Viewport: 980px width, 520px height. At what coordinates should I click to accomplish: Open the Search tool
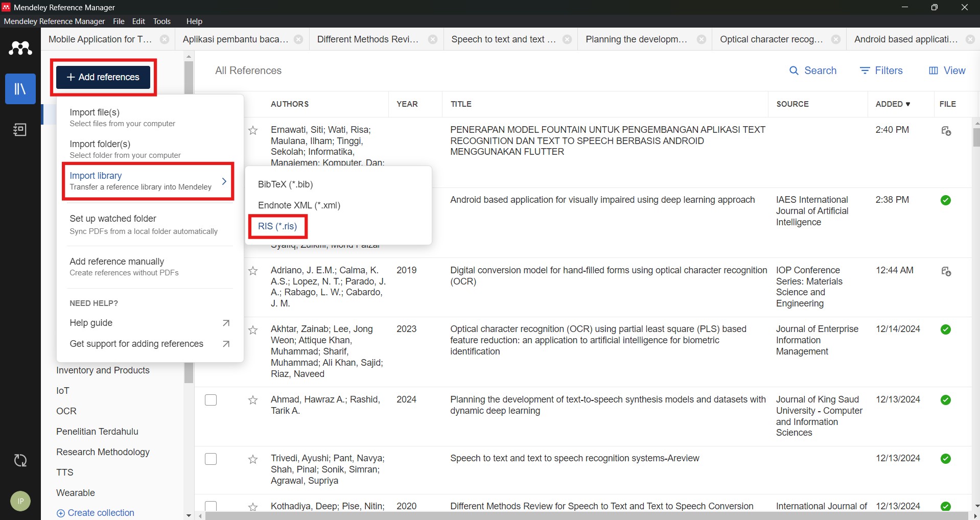tap(813, 70)
